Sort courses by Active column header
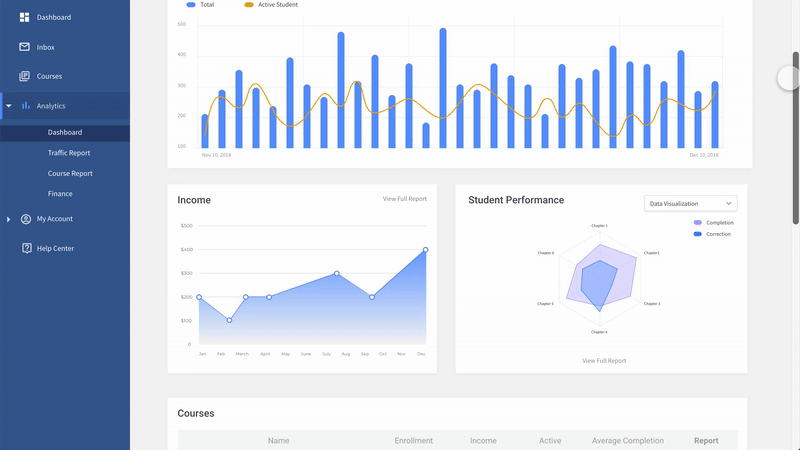The height and width of the screenshot is (450, 800). (x=550, y=441)
